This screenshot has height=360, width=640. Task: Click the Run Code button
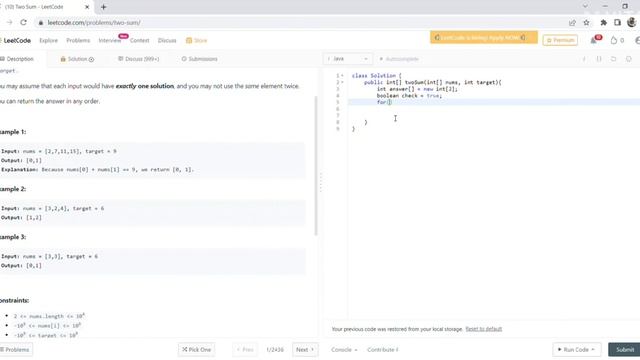point(577,350)
